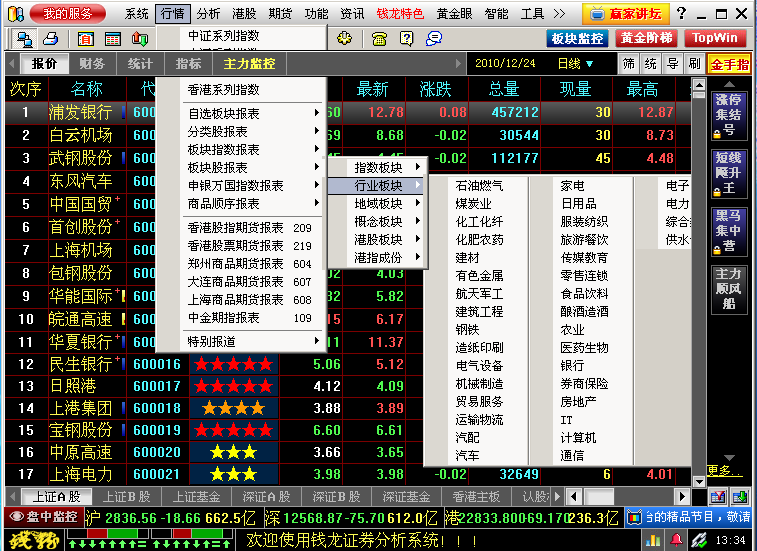
Task: Click the blue chat bubbles icon
Action: pos(434,38)
